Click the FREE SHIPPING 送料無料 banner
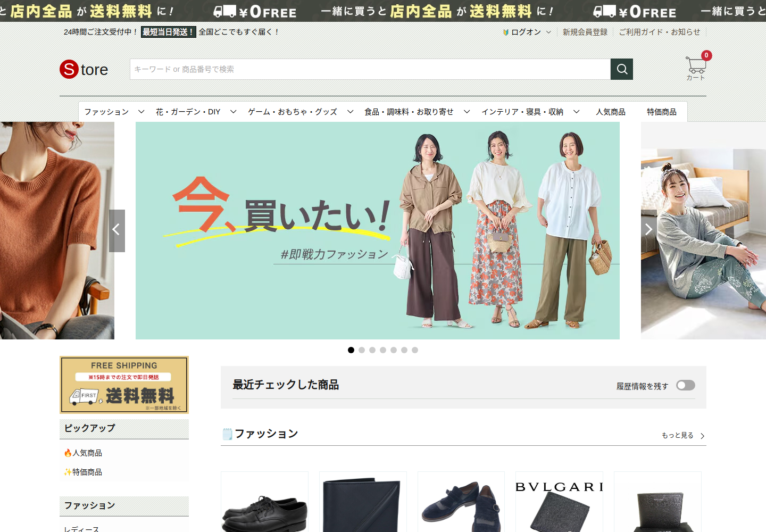 [x=124, y=385]
